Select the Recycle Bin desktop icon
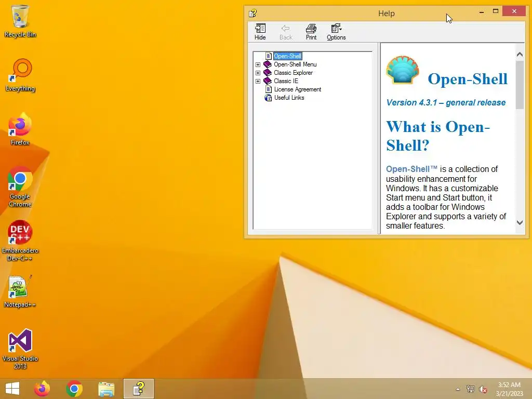Screen dimensions: 532x399 pos(20,21)
